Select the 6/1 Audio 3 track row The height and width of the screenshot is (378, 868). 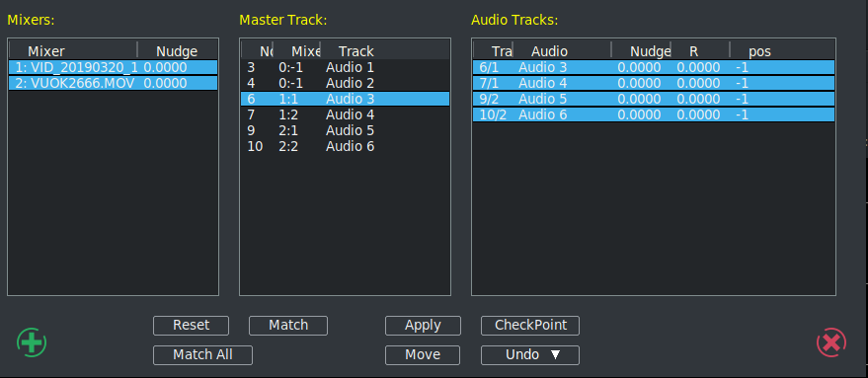pyautogui.click(x=653, y=67)
